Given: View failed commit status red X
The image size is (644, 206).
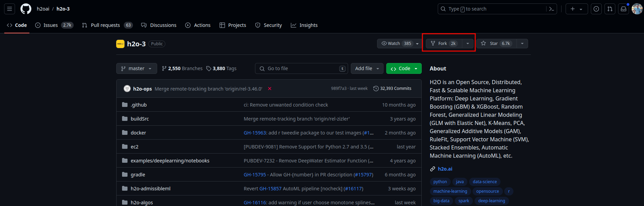Looking at the screenshot, I should pos(270,89).
